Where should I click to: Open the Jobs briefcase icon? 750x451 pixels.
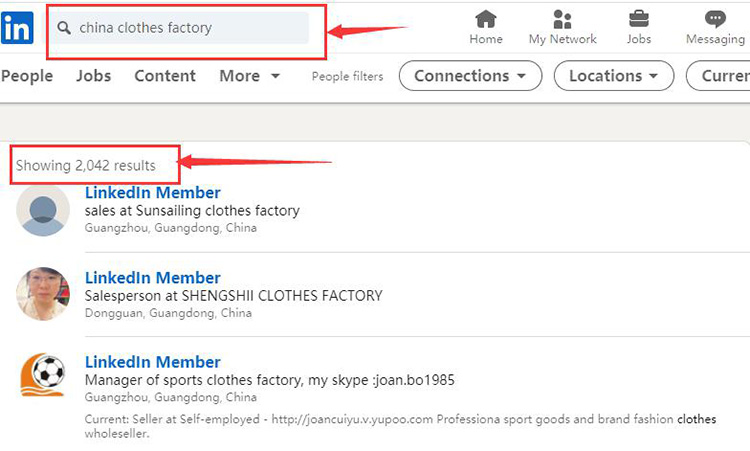coord(639,20)
